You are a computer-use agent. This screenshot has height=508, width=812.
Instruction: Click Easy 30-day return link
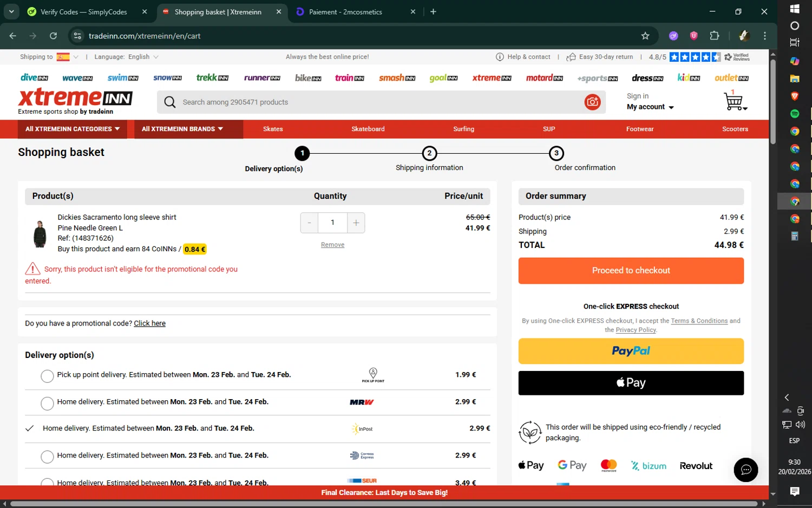coord(600,57)
